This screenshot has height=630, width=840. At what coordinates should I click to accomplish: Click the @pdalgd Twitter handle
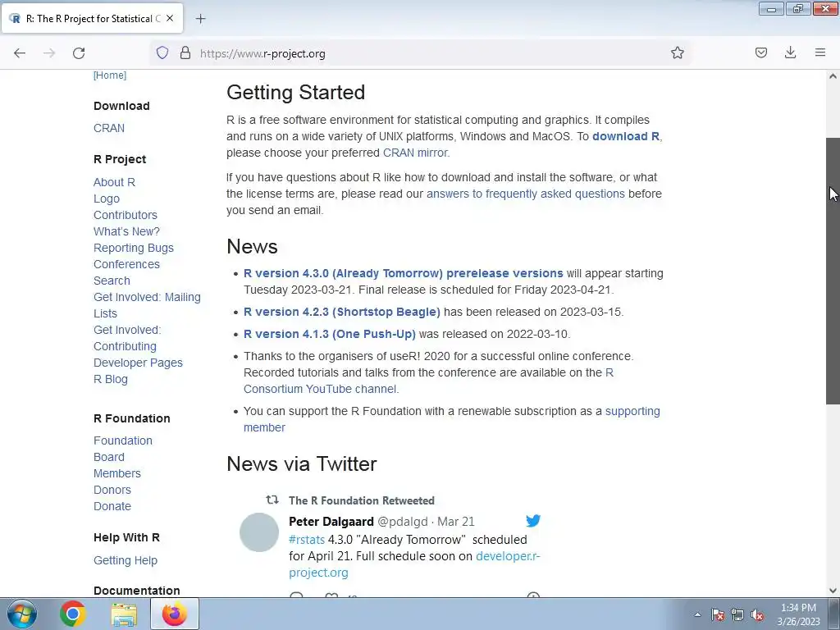[x=402, y=521]
